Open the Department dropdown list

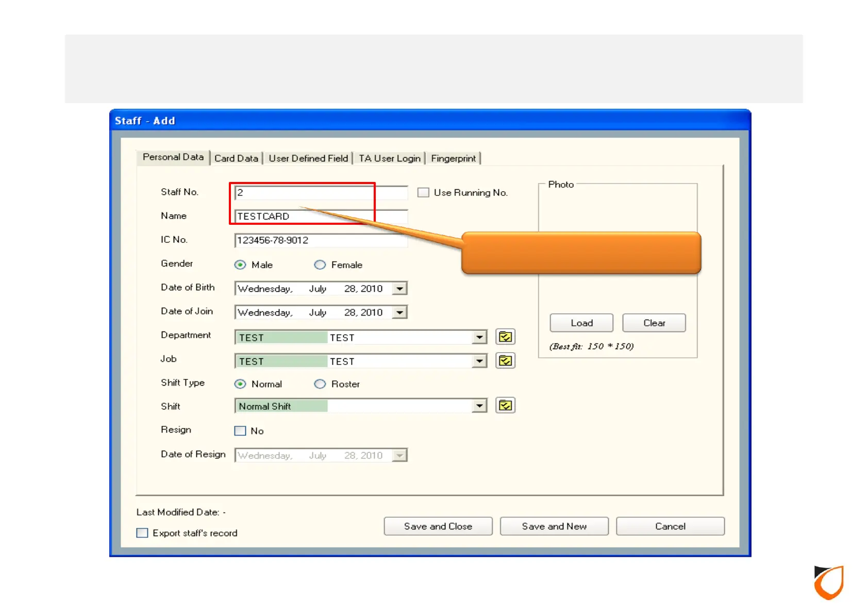[479, 338]
